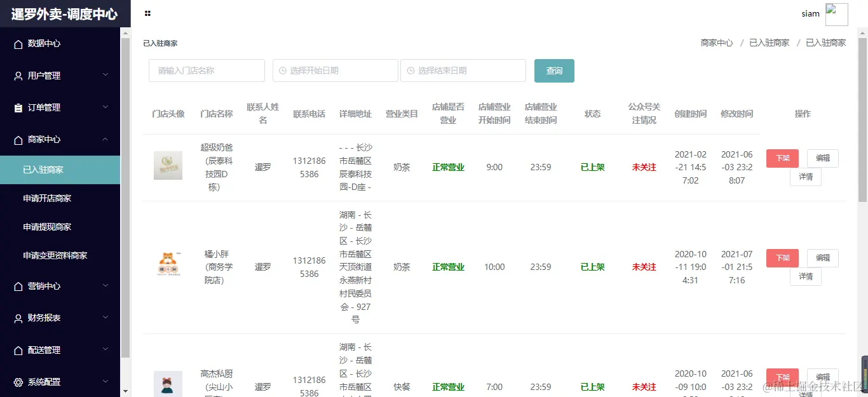Click 下架 for 高杰私厨 store

coord(782,377)
